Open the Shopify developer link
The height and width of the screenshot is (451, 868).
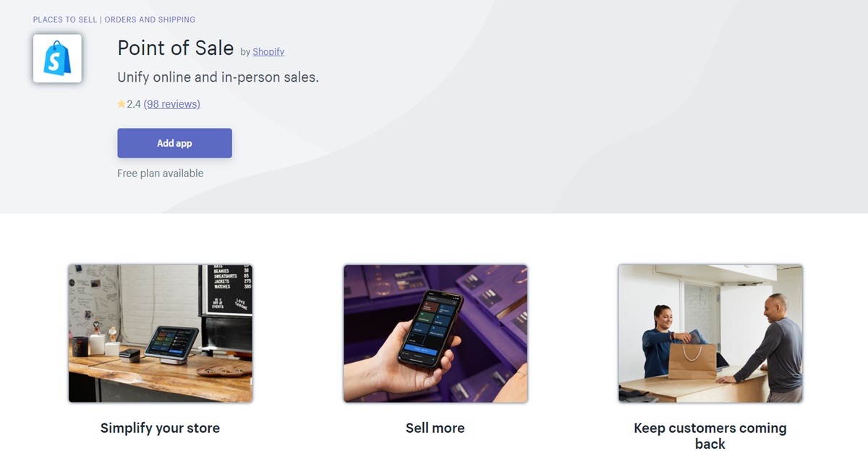pyautogui.click(x=268, y=51)
